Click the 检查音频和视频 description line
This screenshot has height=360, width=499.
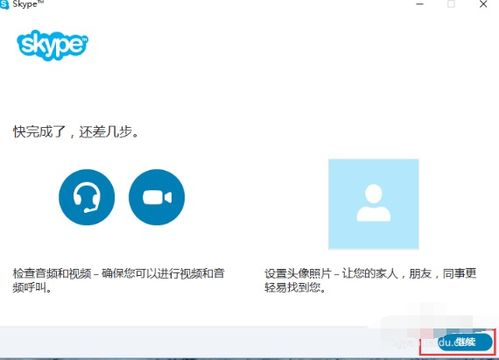(119, 273)
